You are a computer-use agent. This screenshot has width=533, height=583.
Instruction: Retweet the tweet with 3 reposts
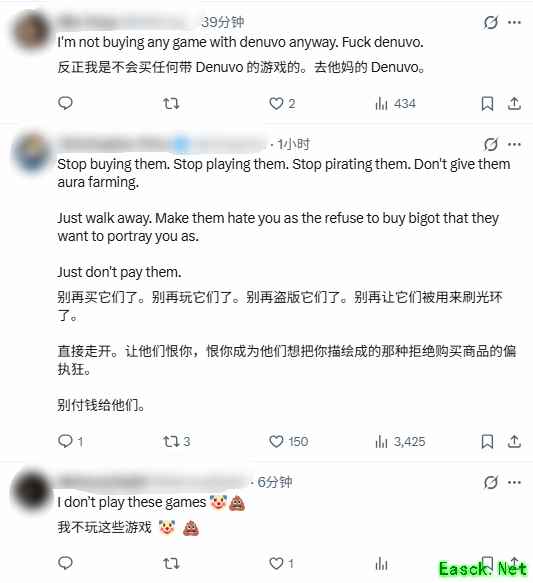pos(177,441)
